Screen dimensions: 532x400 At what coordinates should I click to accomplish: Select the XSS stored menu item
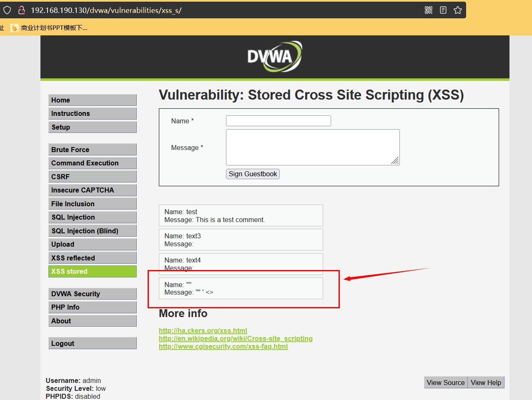(x=93, y=271)
